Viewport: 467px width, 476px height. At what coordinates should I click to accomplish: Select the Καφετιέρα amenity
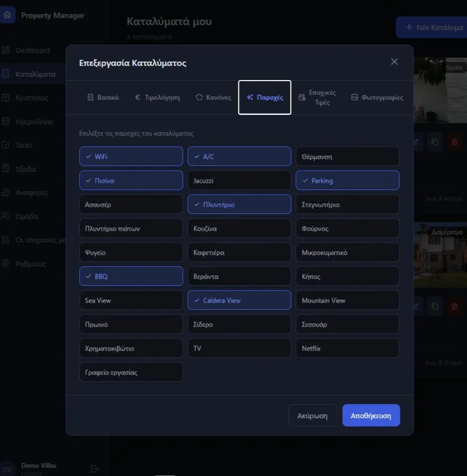click(239, 252)
